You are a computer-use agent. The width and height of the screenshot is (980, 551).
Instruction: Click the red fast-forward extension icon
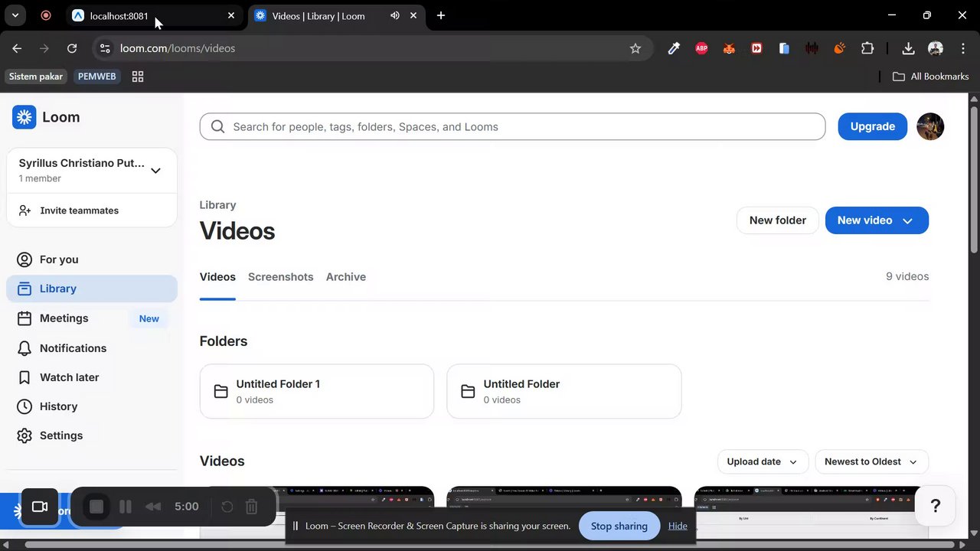(756, 48)
